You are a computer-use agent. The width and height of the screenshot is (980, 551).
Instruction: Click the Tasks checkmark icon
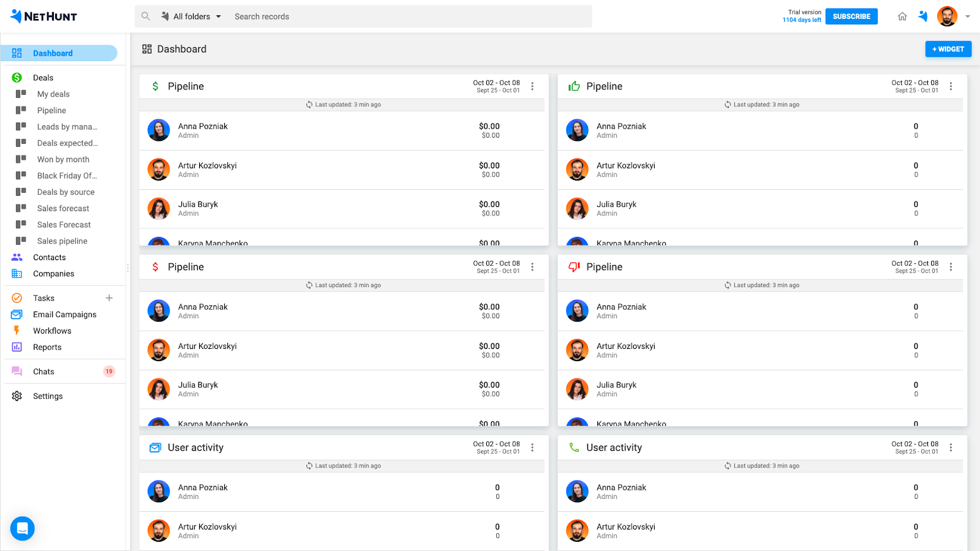[x=17, y=298]
